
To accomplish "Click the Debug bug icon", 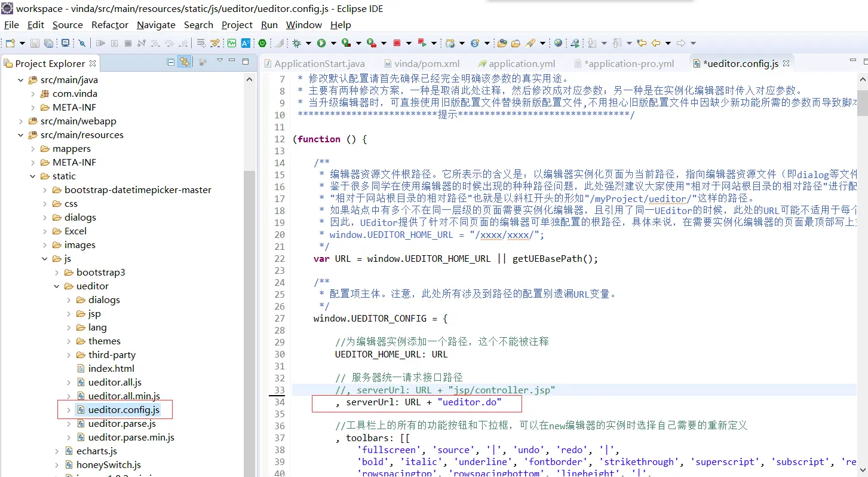I will pyautogui.click(x=296, y=43).
